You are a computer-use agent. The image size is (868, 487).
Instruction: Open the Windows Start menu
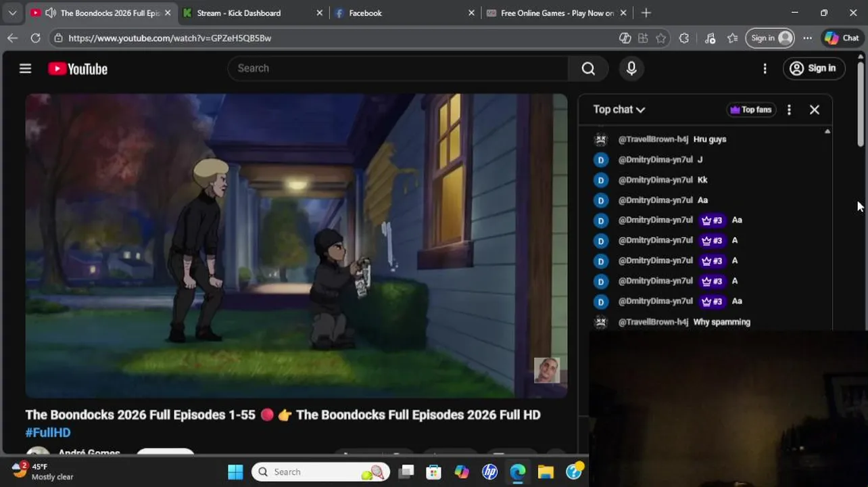click(x=235, y=472)
